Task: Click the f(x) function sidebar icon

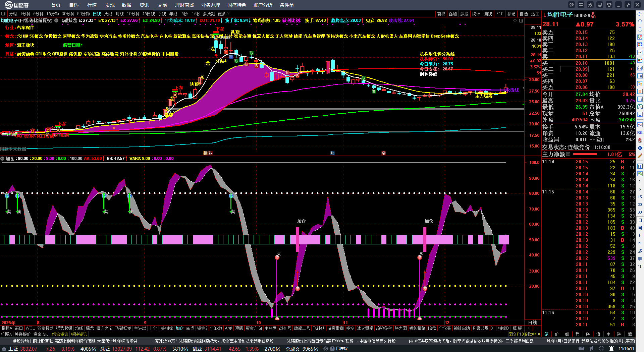Action: 640,107
